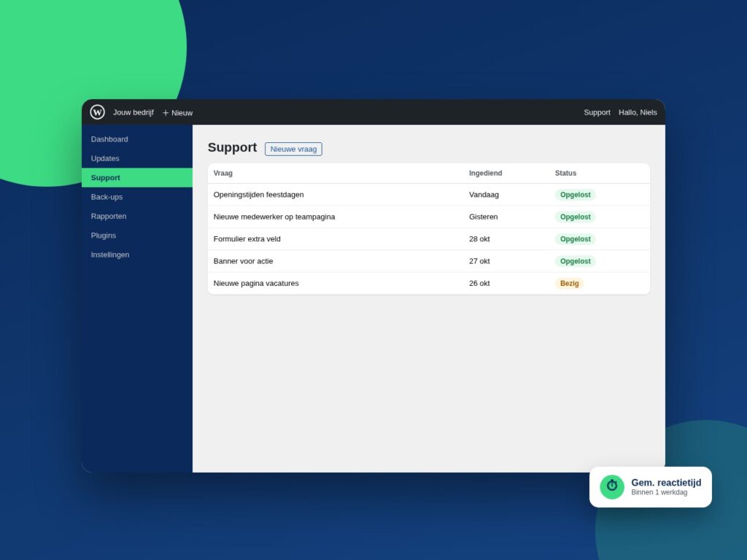This screenshot has height=560, width=747.
Task: Click the Nieuwe vraag button
Action: point(293,149)
